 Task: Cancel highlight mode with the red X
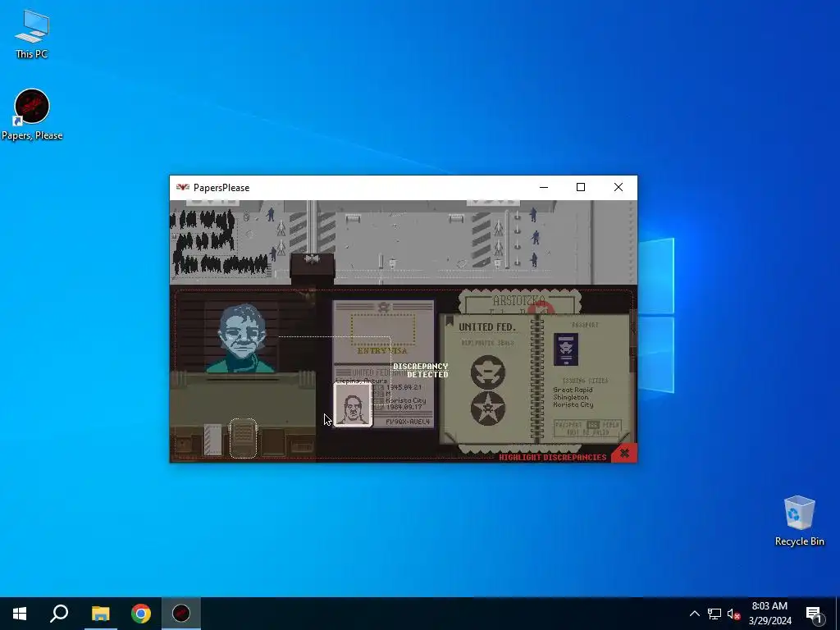tap(624, 454)
